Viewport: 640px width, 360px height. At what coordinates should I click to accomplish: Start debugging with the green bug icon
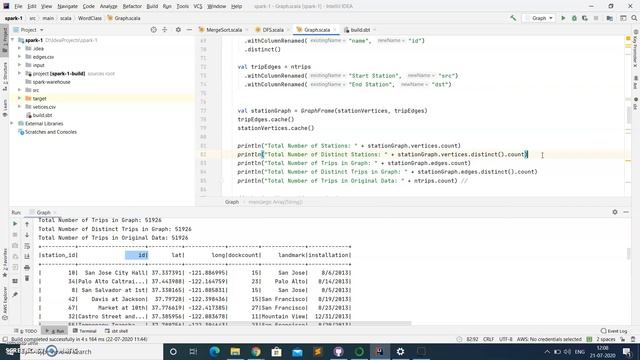point(574,18)
